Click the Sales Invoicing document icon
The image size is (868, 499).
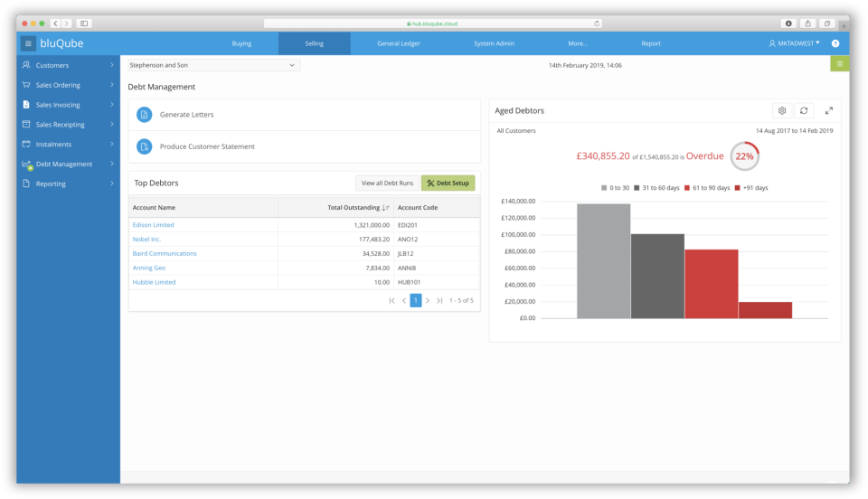click(26, 105)
